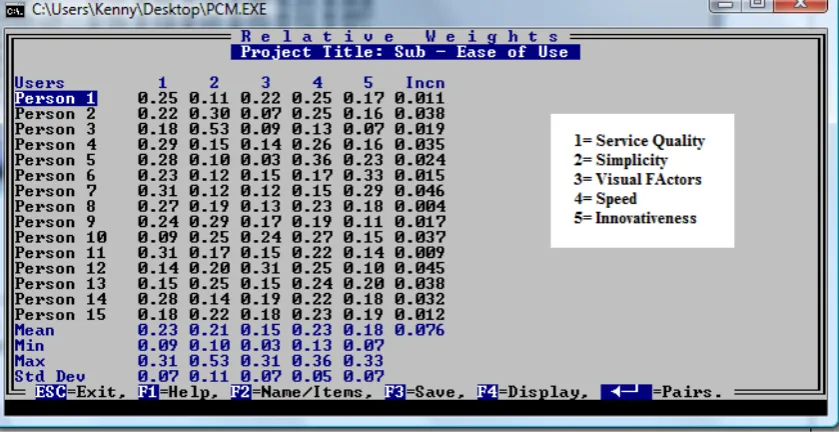Image resolution: width=839 pixels, height=434 pixels.
Task: Select the Person 14 row label
Action: coord(60,299)
